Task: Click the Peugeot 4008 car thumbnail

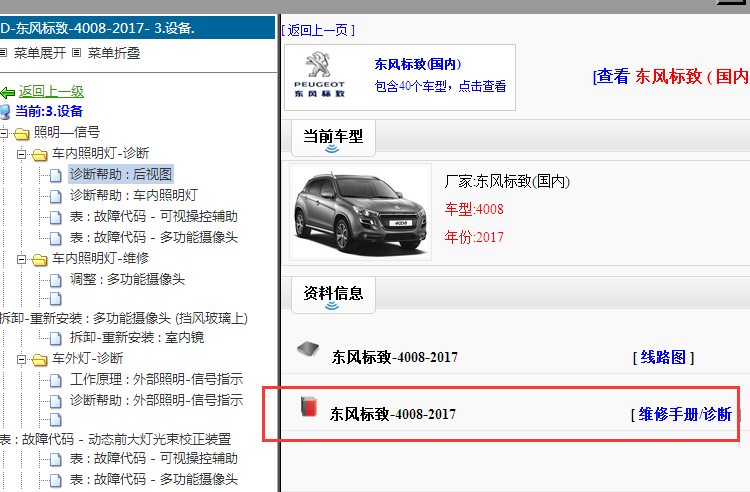Action: coord(361,212)
